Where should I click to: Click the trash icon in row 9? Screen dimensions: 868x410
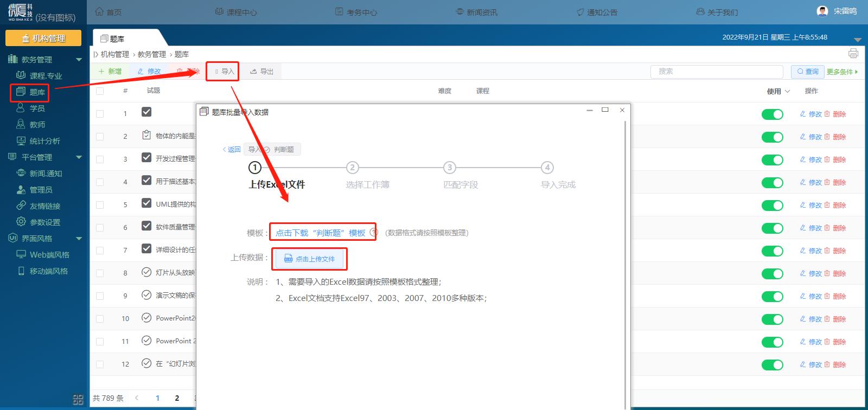pos(827,296)
